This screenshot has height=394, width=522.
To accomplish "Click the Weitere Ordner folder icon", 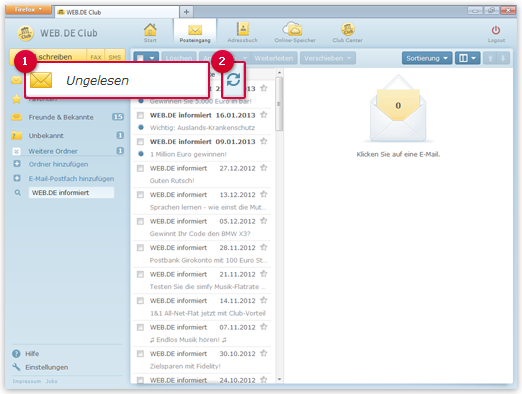I will [16, 151].
